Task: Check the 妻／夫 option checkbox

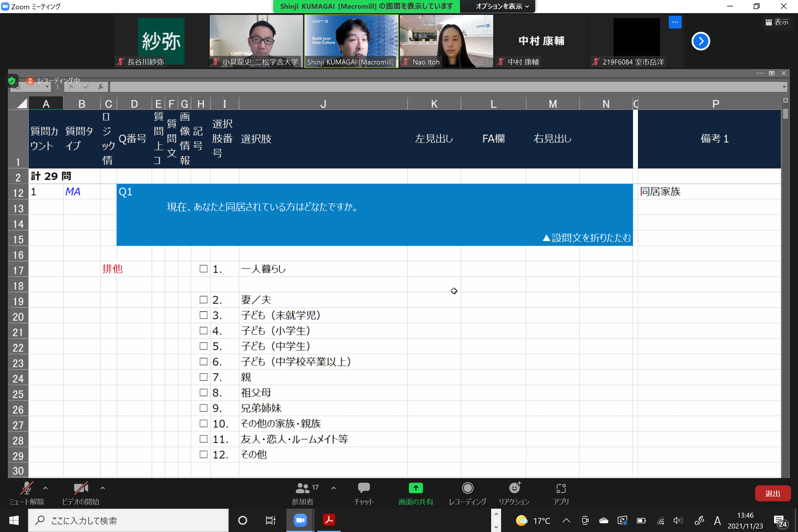Action: coord(203,300)
